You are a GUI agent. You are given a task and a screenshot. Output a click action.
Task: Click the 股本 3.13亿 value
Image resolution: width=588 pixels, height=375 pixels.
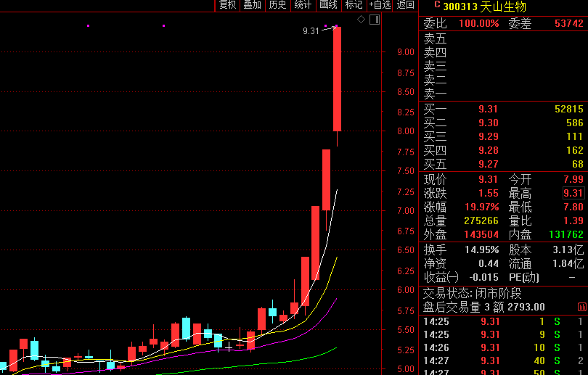pyautogui.click(x=568, y=250)
